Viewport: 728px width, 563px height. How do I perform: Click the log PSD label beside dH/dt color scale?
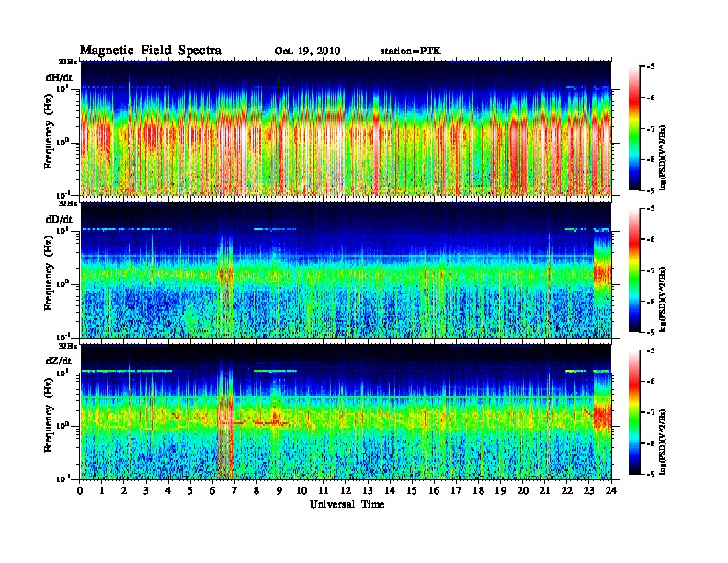(664, 157)
